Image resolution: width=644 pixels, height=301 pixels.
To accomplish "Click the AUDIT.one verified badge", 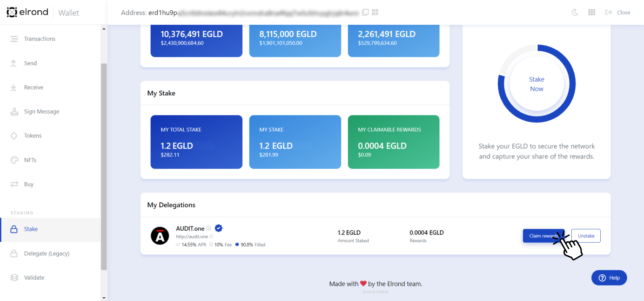I will tap(219, 228).
